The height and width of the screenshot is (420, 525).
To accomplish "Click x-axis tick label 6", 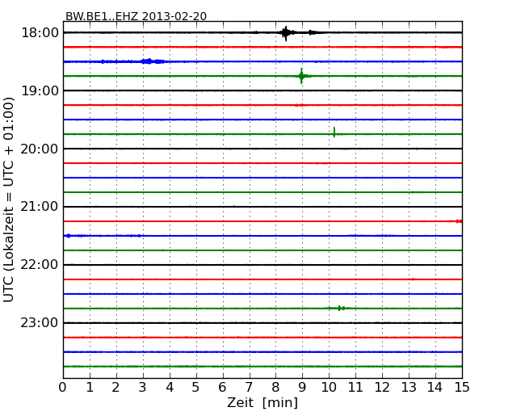I will pyautogui.click(x=223, y=387).
